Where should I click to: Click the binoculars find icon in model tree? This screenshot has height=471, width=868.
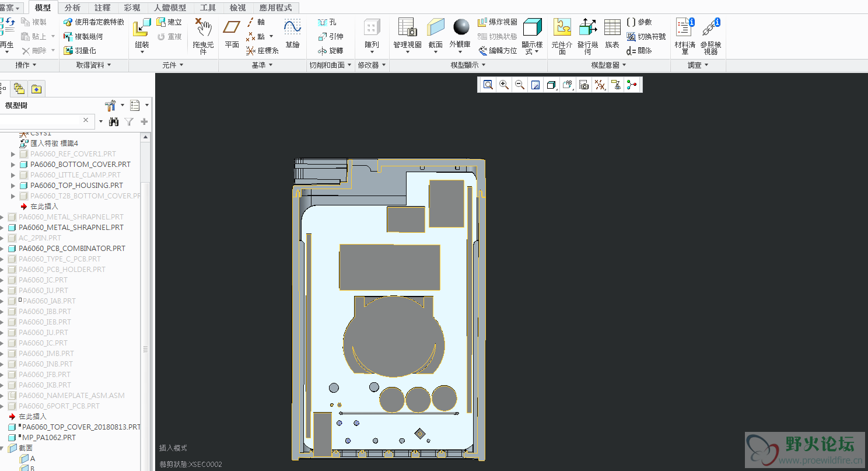point(114,121)
